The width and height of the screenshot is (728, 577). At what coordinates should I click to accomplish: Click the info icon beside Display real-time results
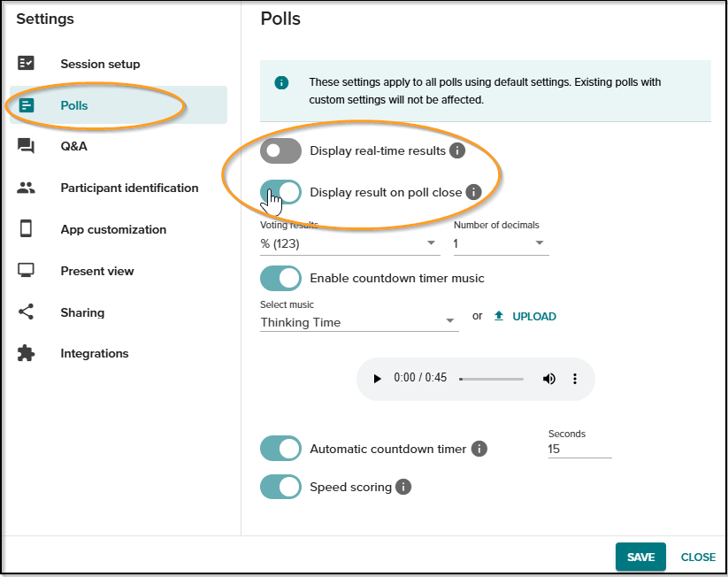coord(457,150)
